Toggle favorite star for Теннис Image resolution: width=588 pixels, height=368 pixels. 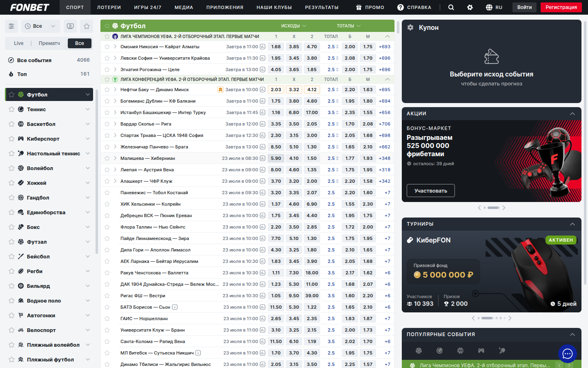11,109
